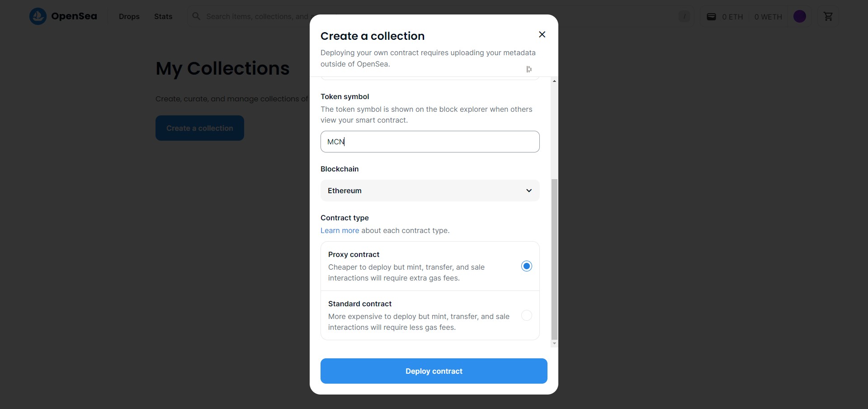Viewport: 868px width, 409px height.
Task: Click the Deploy contract button
Action: pyautogui.click(x=434, y=371)
